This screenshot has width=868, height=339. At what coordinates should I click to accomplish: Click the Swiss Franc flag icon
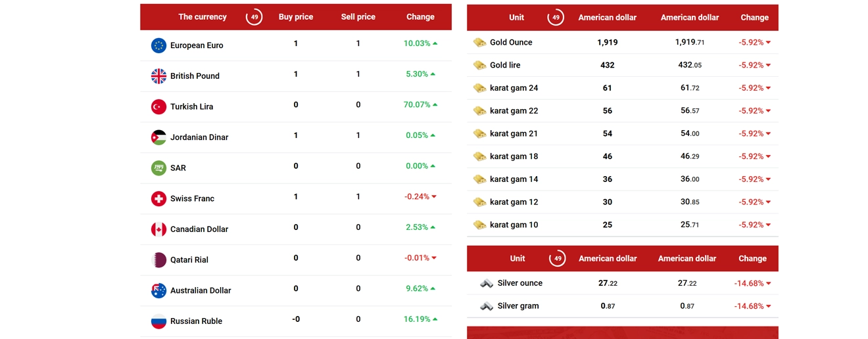point(158,198)
